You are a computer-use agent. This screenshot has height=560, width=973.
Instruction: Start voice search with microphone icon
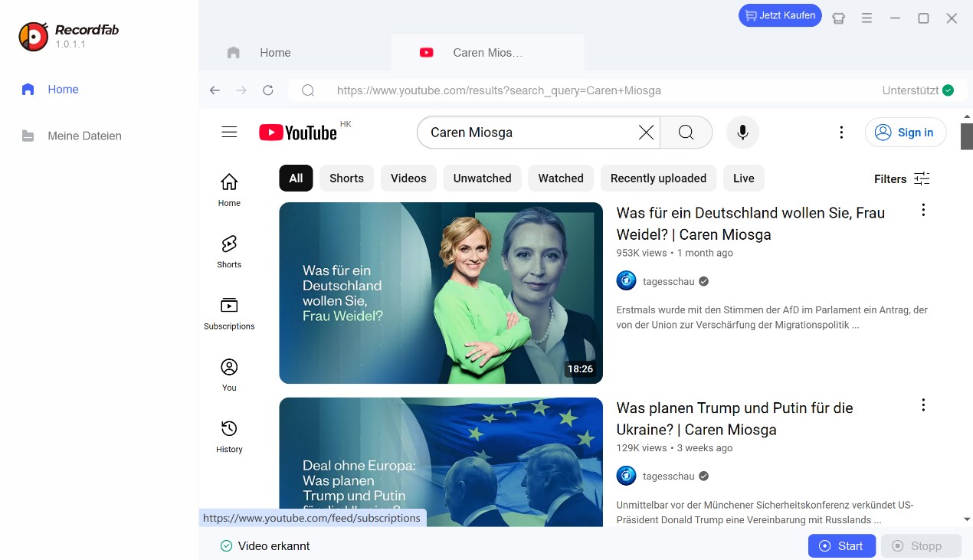point(742,133)
